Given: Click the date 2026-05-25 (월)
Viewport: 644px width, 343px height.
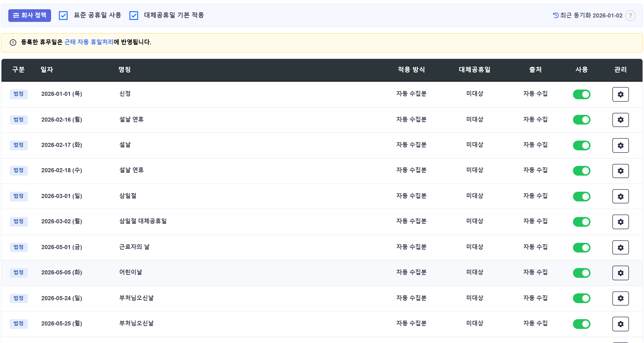Looking at the screenshot, I should (62, 324).
